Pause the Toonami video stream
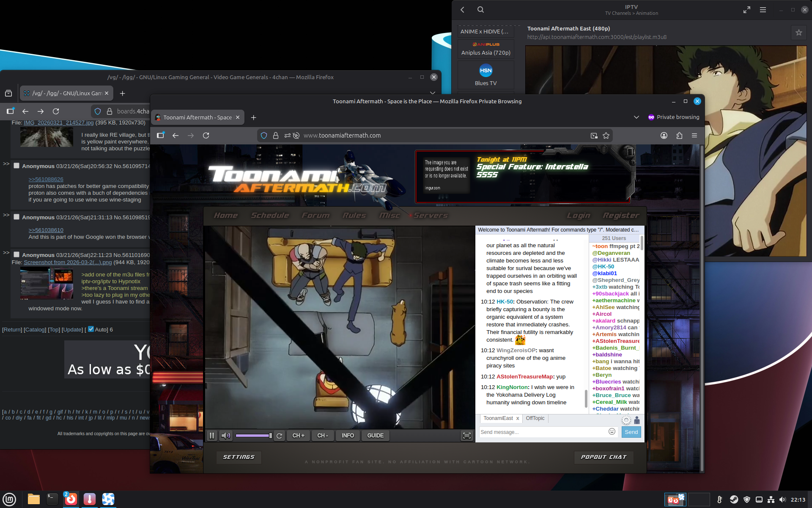 pos(212,436)
